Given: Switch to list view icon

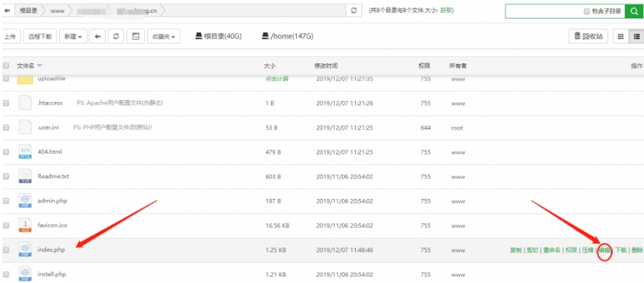Looking at the screenshot, I should [x=637, y=36].
